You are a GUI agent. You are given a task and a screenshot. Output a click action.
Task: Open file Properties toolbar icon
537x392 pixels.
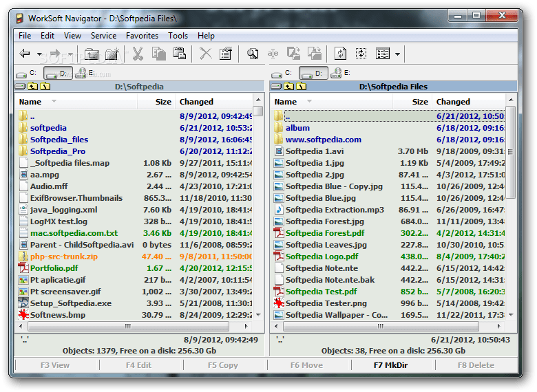click(x=226, y=54)
